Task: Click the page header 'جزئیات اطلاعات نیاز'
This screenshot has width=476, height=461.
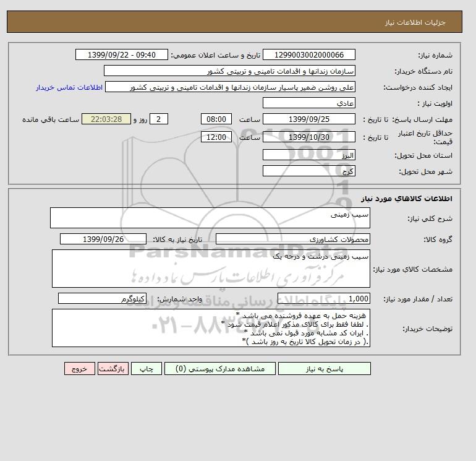Action: [415, 23]
